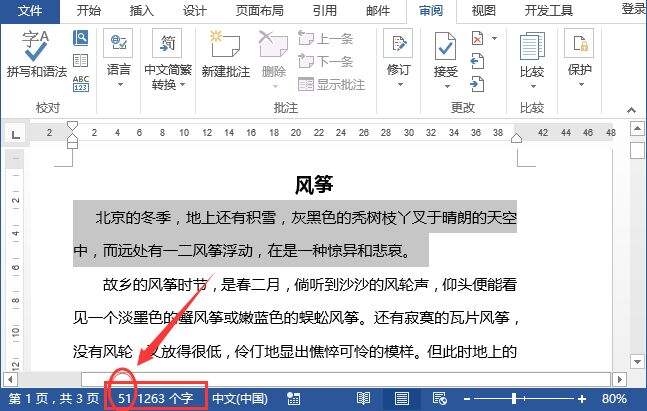Click language indicator 中文(中国)

coord(240,399)
